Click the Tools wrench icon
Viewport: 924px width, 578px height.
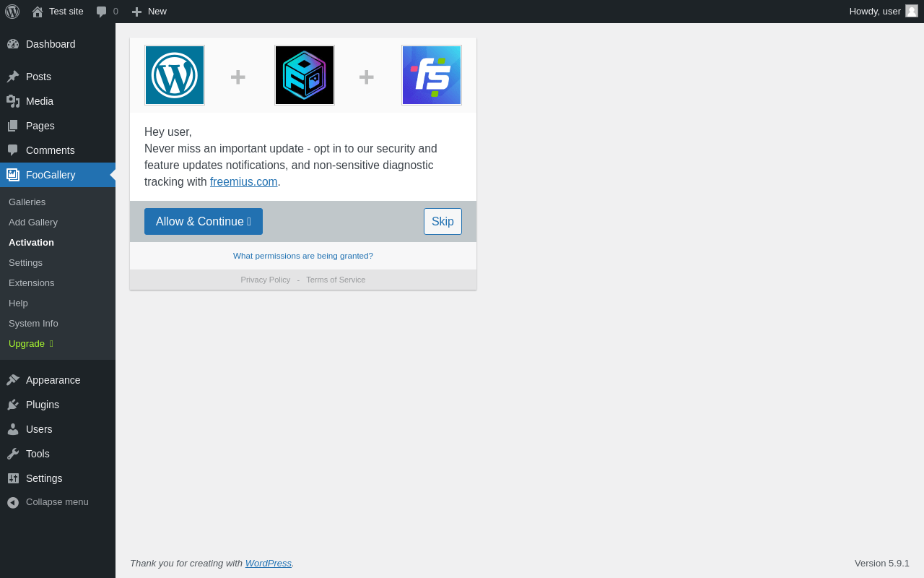click(x=13, y=454)
